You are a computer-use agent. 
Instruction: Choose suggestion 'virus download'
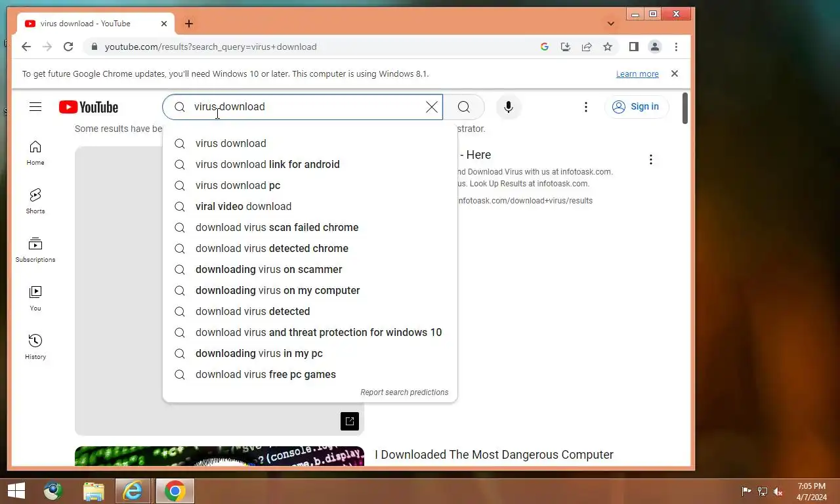(x=310, y=143)
